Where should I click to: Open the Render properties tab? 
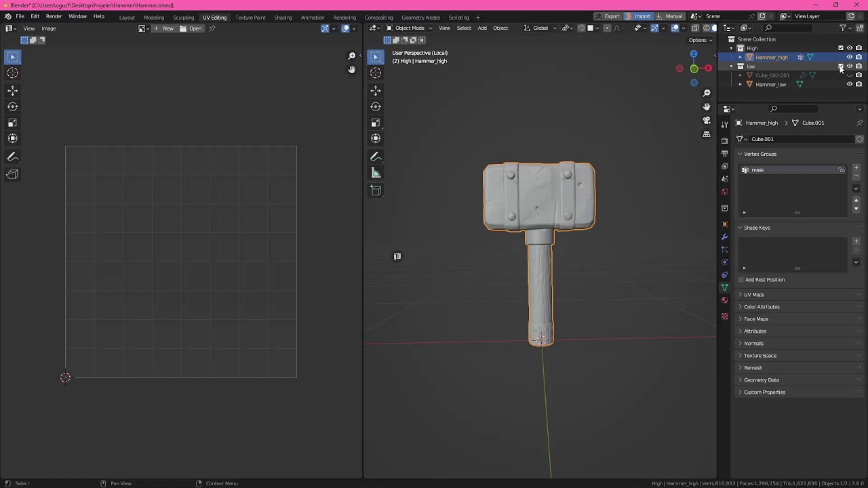pos(725,140)
